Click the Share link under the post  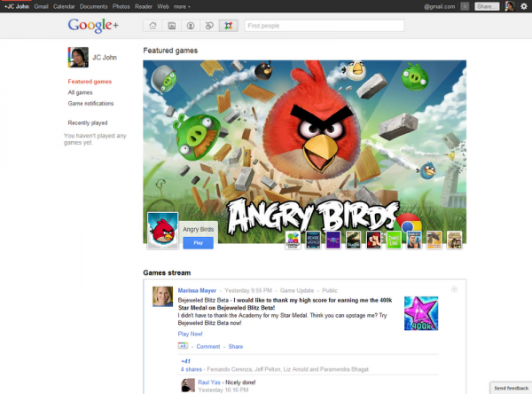(236, 346)
